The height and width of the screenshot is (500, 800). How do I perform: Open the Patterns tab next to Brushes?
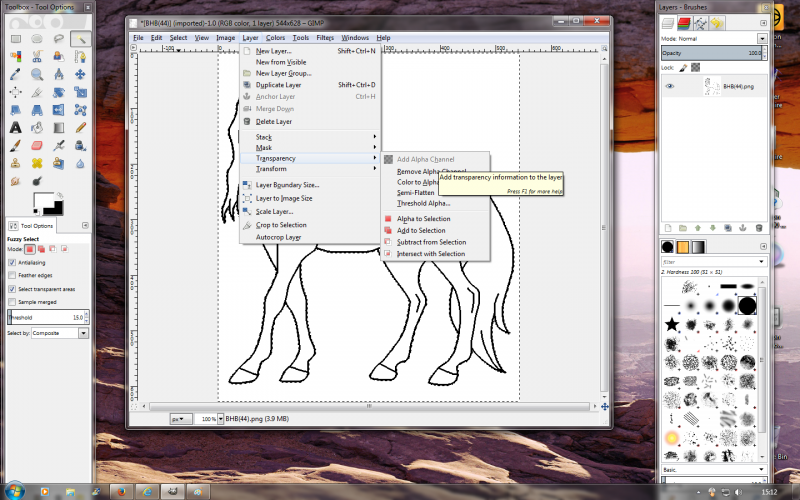click(x=683, y=247)
